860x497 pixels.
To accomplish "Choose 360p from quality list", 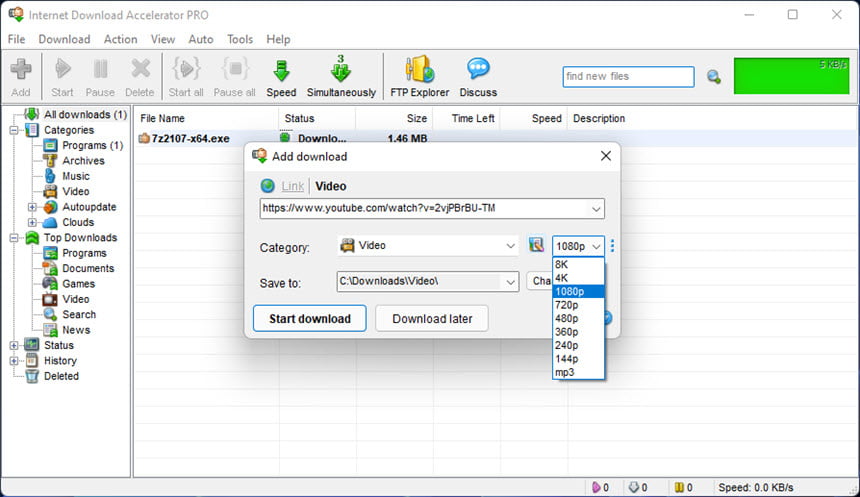I will [578, 332].
